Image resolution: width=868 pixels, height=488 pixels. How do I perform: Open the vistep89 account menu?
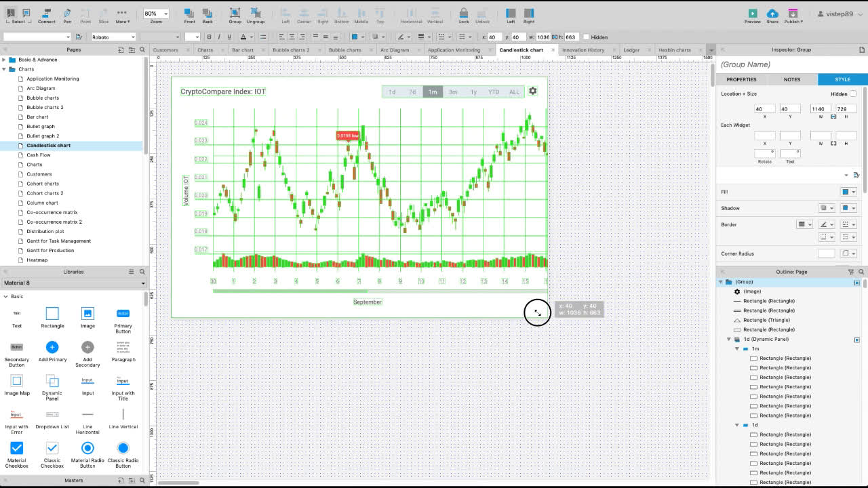(840, 14)
